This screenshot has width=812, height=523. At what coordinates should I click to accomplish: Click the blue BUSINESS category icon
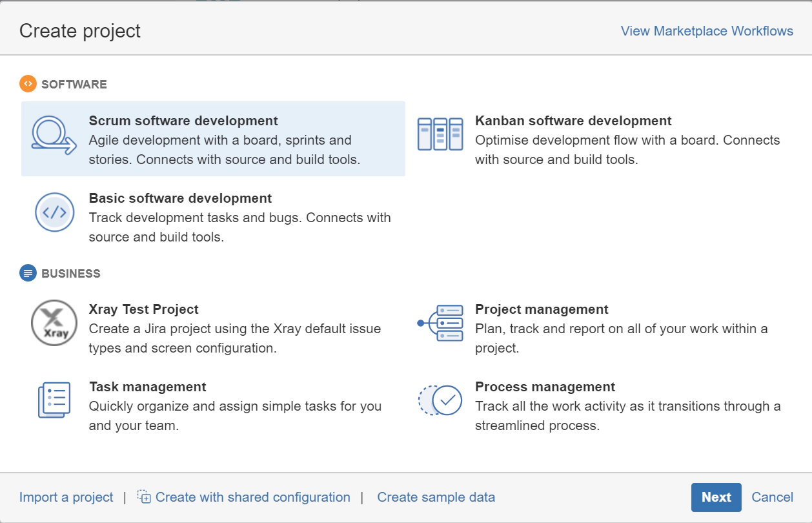click(27, 273)
